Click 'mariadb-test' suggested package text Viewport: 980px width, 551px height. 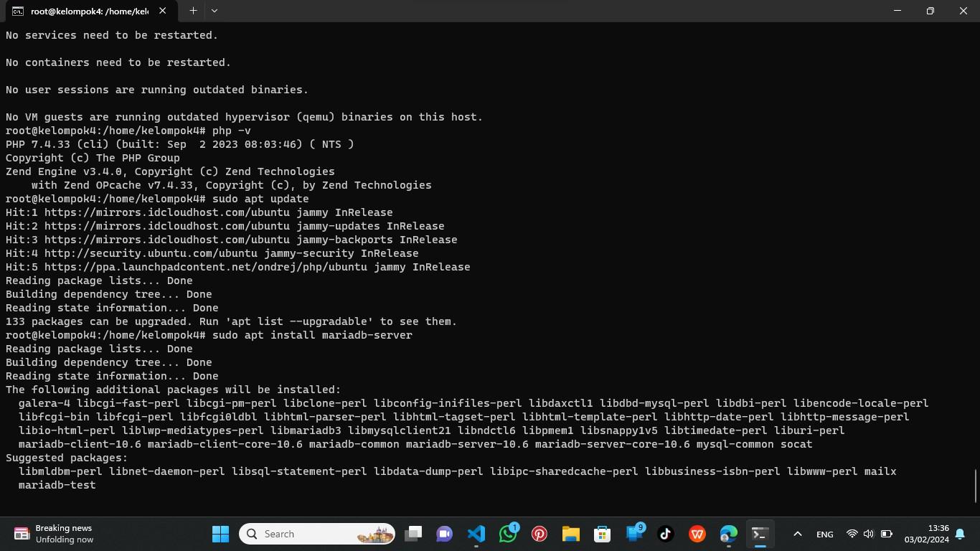57,485
